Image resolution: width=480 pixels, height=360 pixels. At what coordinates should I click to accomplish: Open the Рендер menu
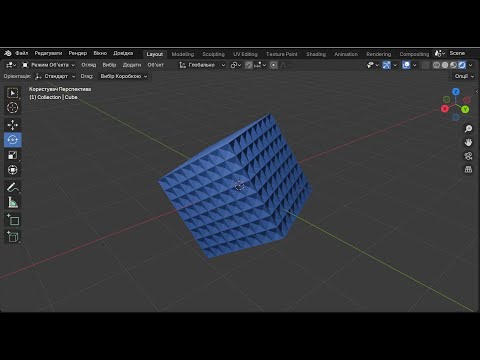[x=78, y=53]
